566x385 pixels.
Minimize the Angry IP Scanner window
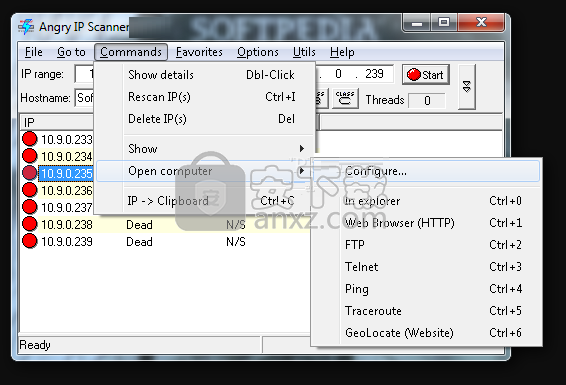pyautogui.click(x=417, y=23)
